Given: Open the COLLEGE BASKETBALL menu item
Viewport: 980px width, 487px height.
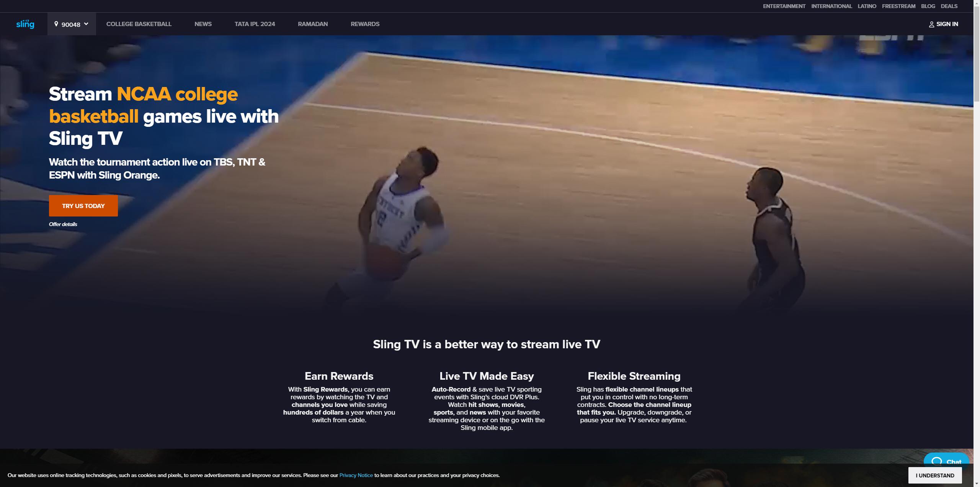Looking at the screenshot, I should click(139, 24).
